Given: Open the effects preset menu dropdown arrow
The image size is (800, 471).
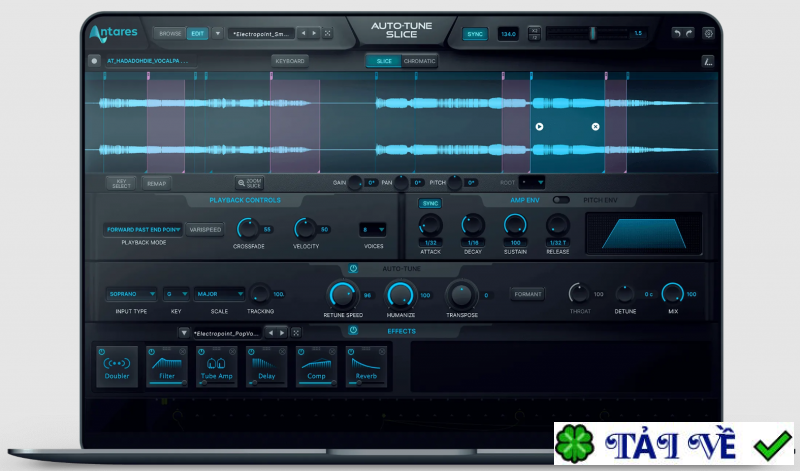Looking at the screenshot, I should tap(184, 333).
